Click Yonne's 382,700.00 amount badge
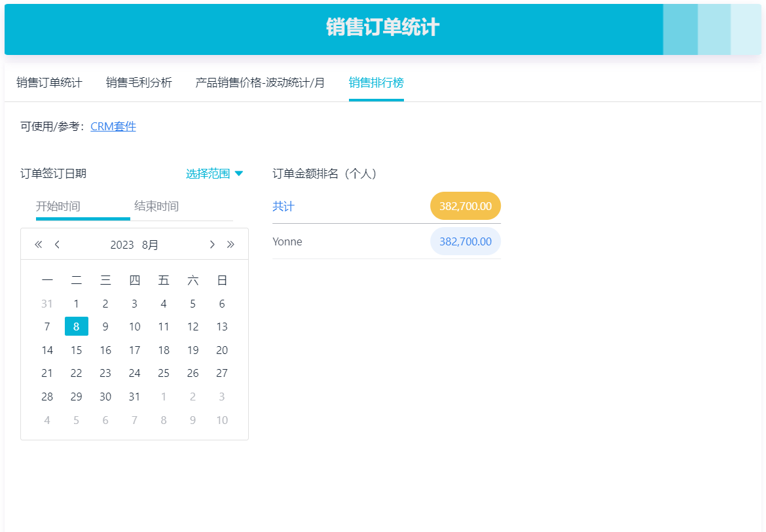The image size is (766, 532). 465,241
